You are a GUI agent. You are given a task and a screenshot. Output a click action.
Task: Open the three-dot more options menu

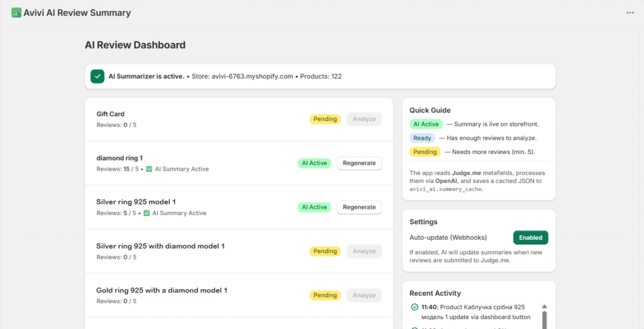pos(630,13)
